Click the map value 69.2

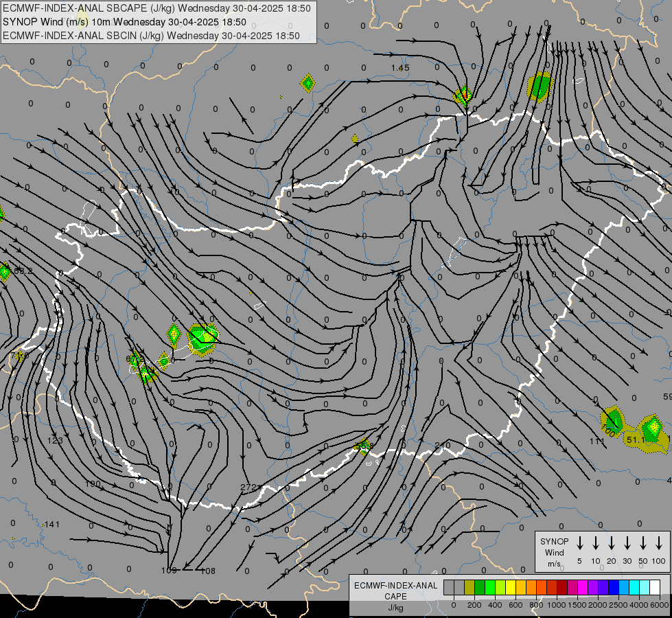[x=23, y=271]
